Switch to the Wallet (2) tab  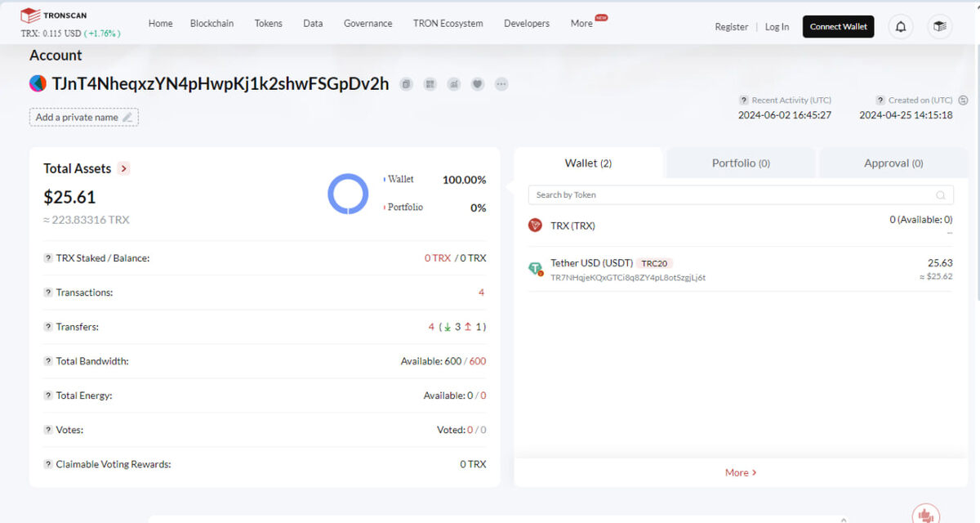coord(588,163)
